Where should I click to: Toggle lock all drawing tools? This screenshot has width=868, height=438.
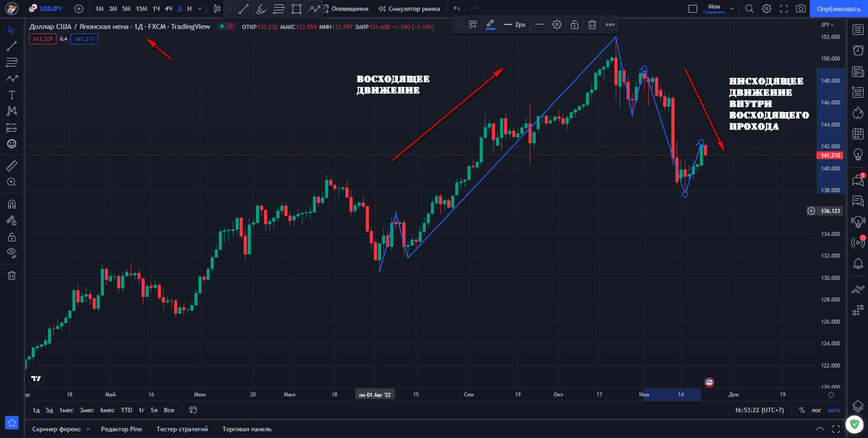coord(12,236)
